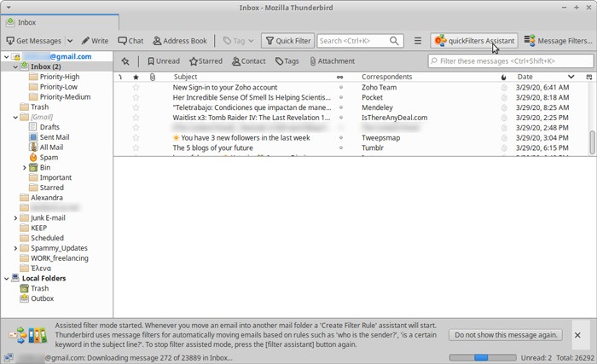Expand the Bin folder
The image size is (597, 364).
(25, 168)
